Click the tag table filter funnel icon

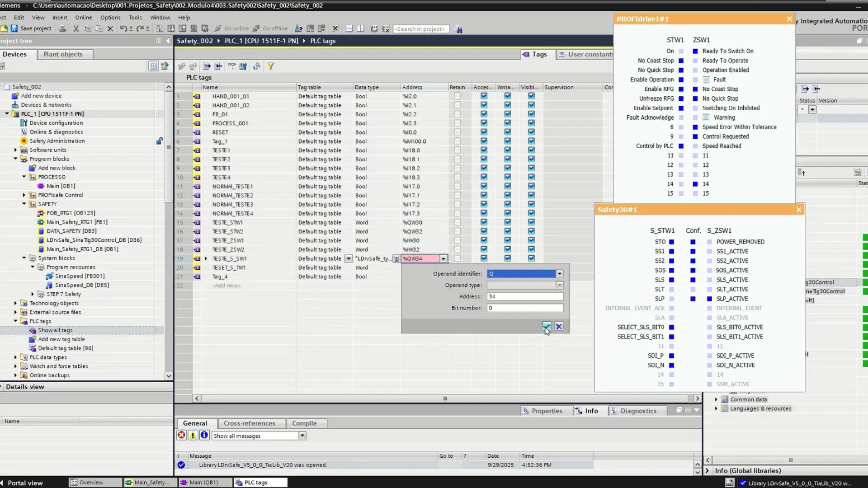click(270, 66)
